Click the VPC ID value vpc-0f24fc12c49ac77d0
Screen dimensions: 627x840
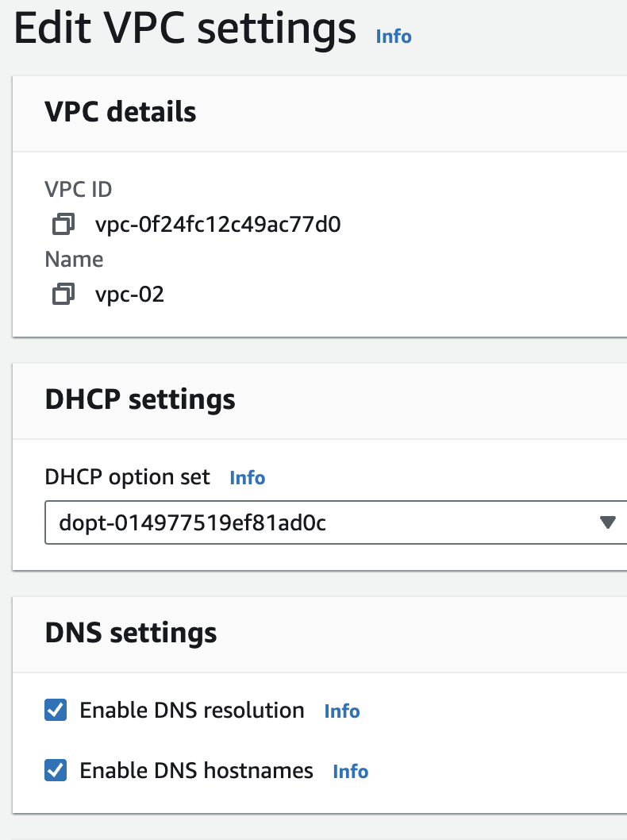(x=217, y=225)
